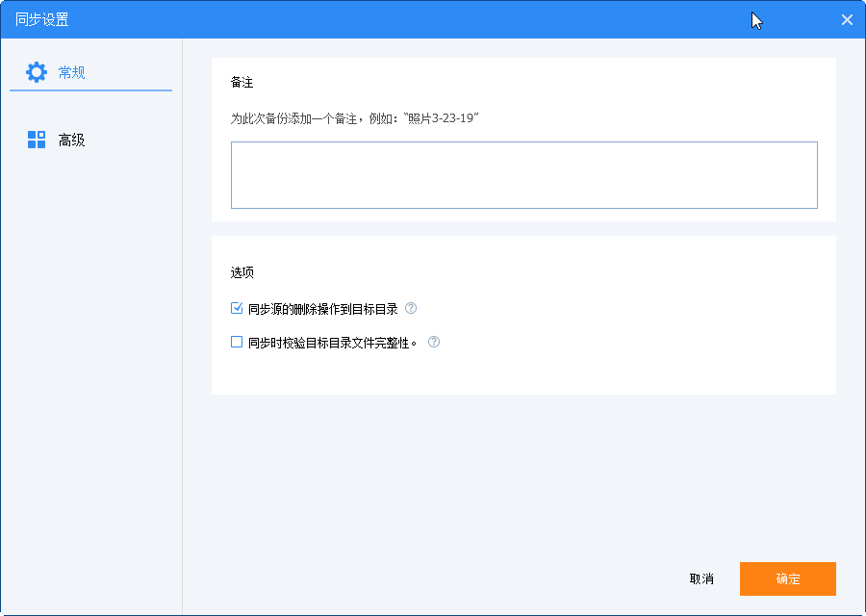The image size is (866, 616).
Task: Enable the 同步时校验目标目录文件完整性 checkbox
Action: [x=237, y=342]
